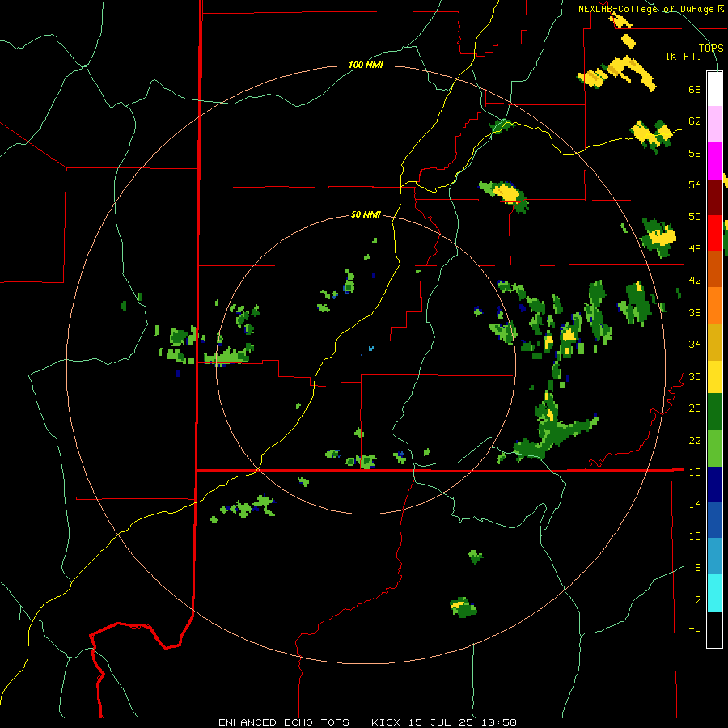
Task: Select the light pink legend swatch
Action: [x=714, y=125]
